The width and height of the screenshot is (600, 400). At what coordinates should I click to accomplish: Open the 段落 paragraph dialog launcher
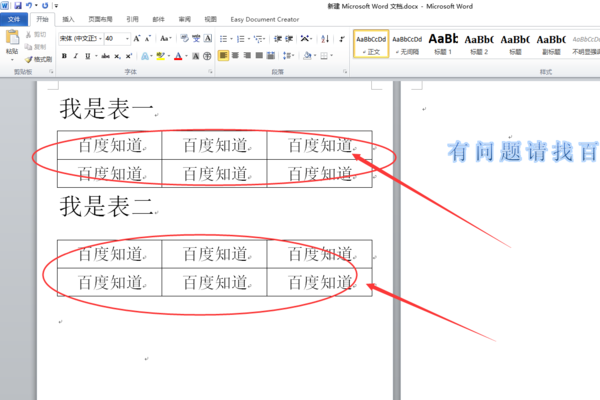point(345,72)
